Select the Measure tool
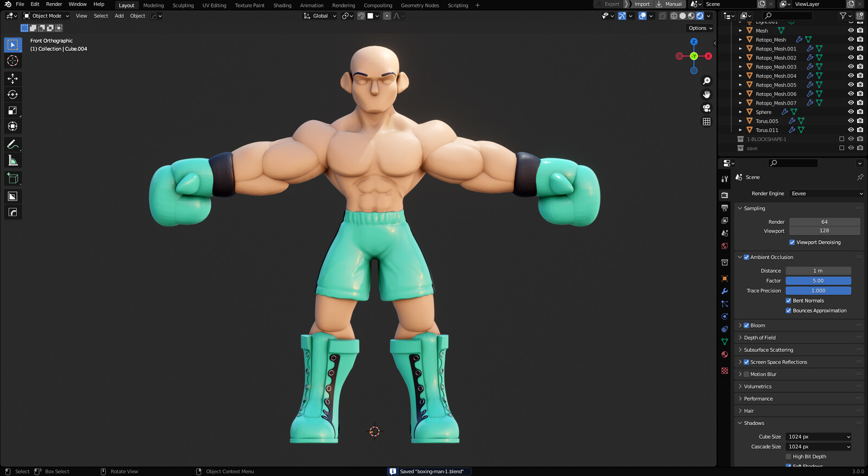 click(12, 160)
